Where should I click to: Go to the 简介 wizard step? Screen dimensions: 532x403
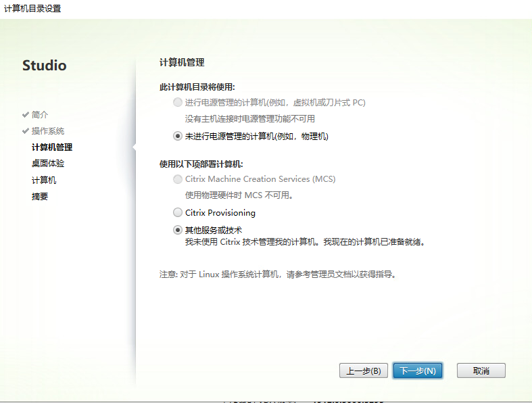coord(40,114)
